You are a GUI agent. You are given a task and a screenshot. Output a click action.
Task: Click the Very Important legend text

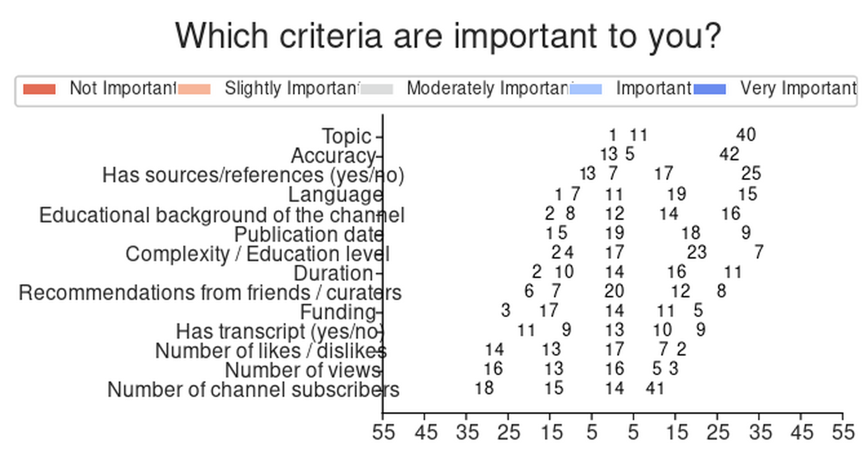click(798, 89)
